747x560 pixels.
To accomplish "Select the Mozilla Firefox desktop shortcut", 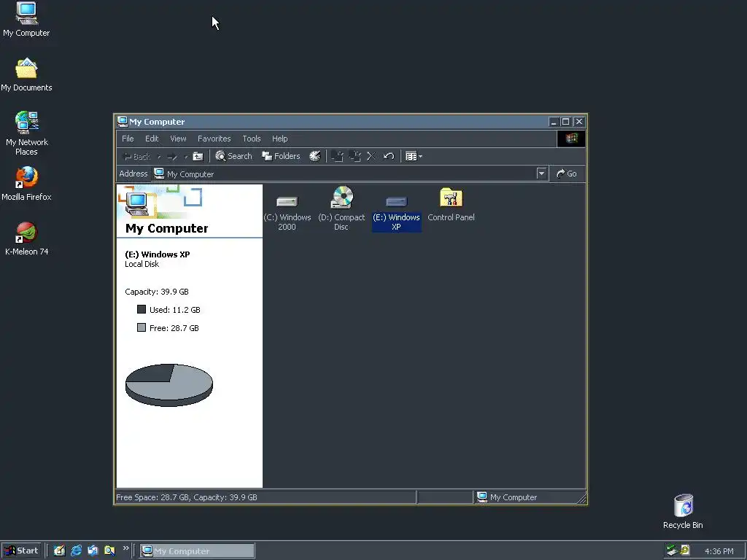I will tap(26, 184).
